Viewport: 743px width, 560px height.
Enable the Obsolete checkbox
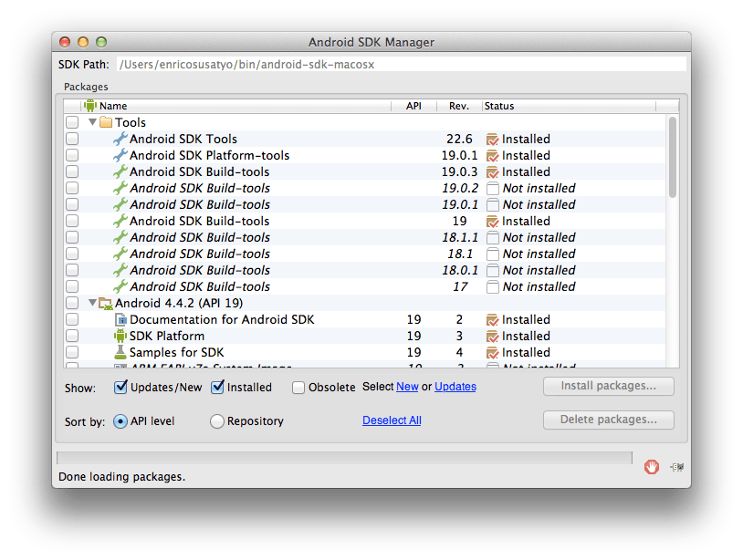click(x=298, y=388)
